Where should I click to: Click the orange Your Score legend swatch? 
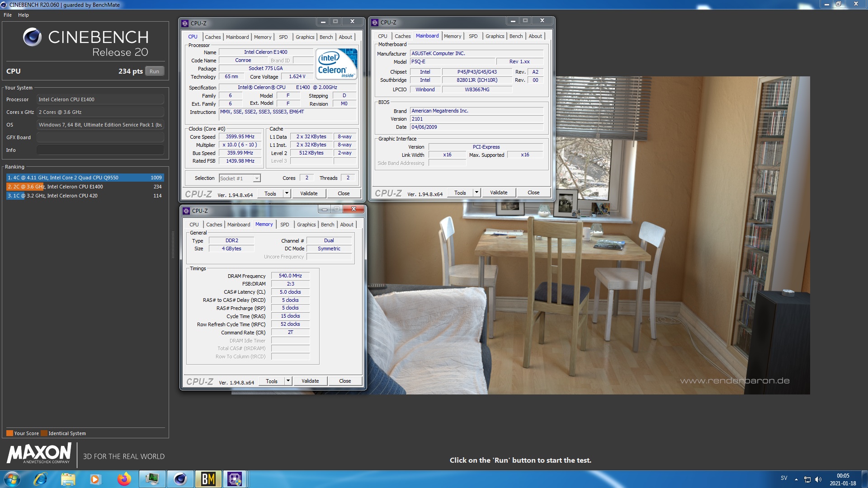pyautogui.click(x=9, y=433)
